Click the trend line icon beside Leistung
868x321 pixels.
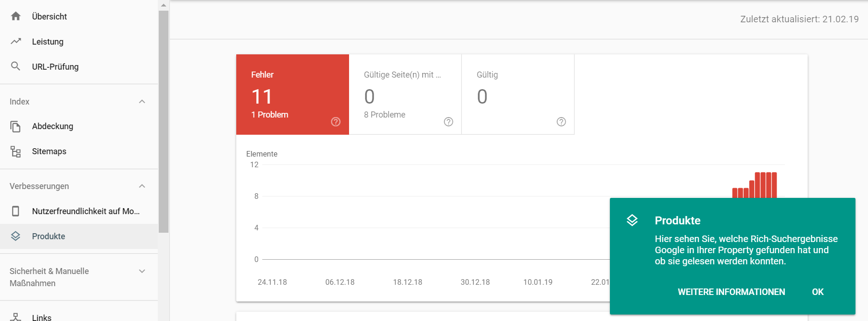point(16,41)
